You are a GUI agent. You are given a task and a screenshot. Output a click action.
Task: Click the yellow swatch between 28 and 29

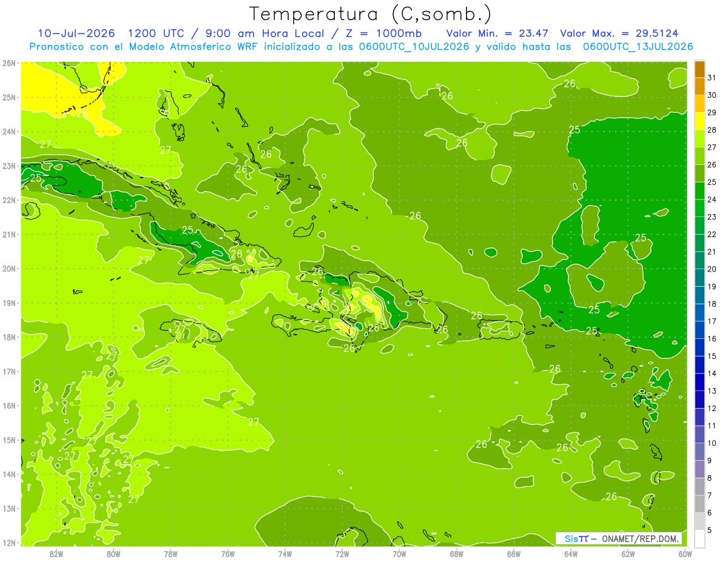699,121
